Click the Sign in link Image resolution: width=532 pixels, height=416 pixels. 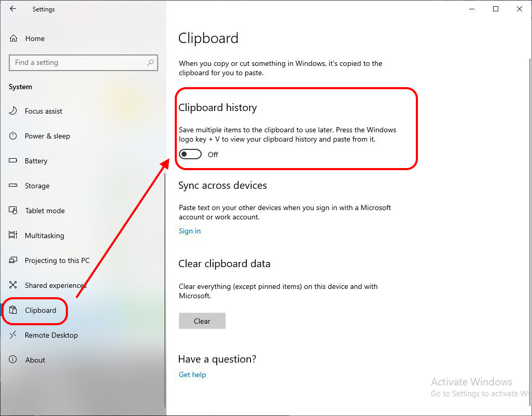point(189,231)
